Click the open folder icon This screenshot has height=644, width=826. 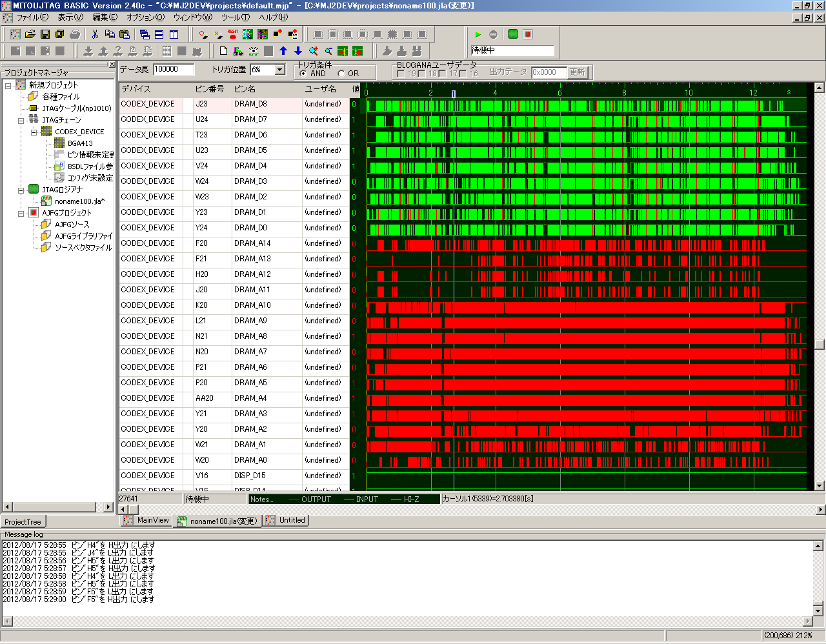pos(30,34)
